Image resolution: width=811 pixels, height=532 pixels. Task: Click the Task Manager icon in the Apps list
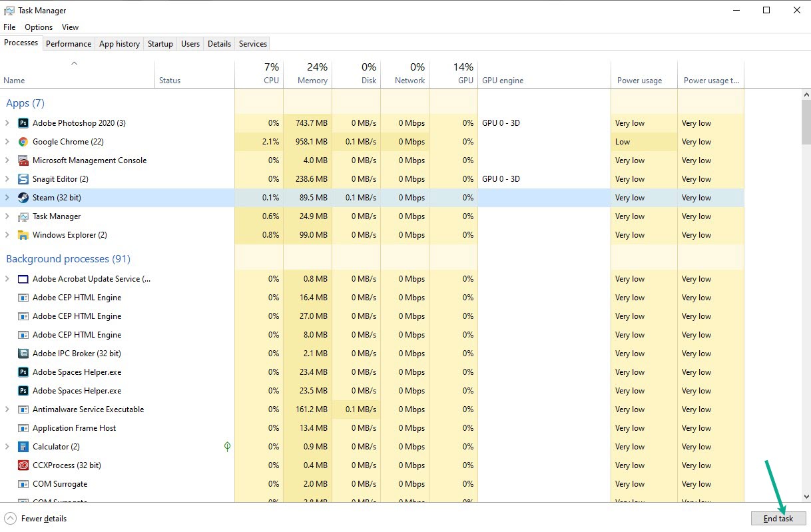pyautogui.click(x=23, y=216)
